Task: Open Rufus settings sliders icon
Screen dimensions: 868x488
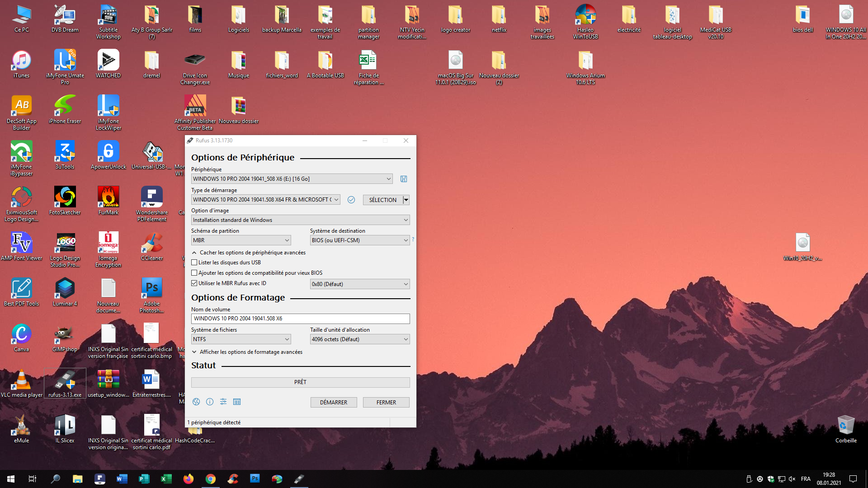Action: coord(223,402)
